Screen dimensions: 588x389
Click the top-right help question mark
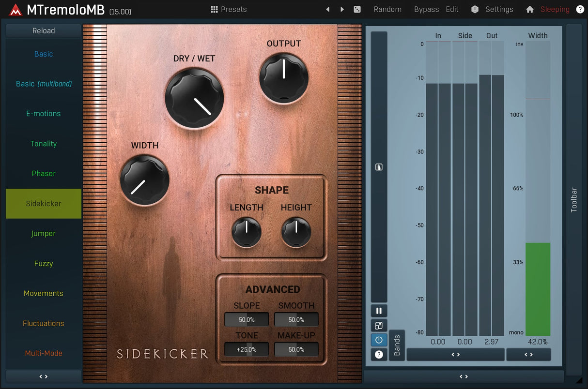[x=580, y=10]
